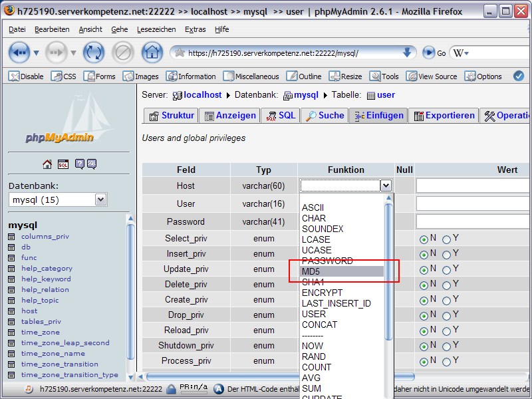Open the Outline developer toolbar menu
This screenshot has width=532, height=399.
tap(304, 76)
